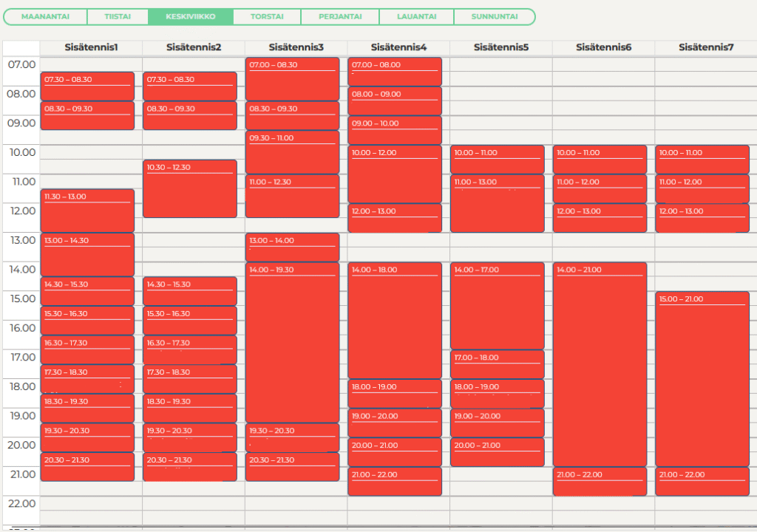Switch to the Sunnuntai tab
The width and height of the screenshot is (757, 532).
pyautogui.click(x=494, y=16)
